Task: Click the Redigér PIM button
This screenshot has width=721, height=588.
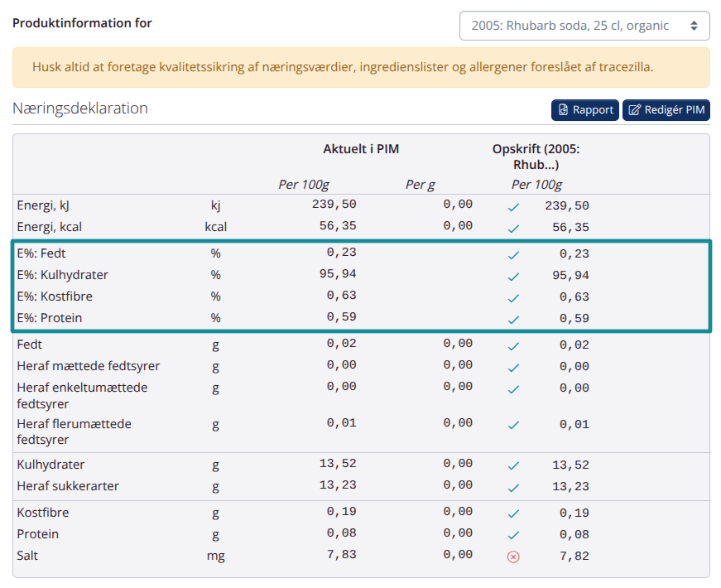Action: pyautogui.click(x=666, y=110)
